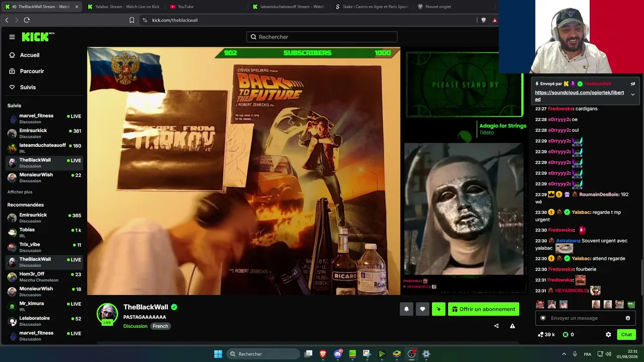Report the stream with warning icon
644x362 pixels.
click(x=512, y=326)
